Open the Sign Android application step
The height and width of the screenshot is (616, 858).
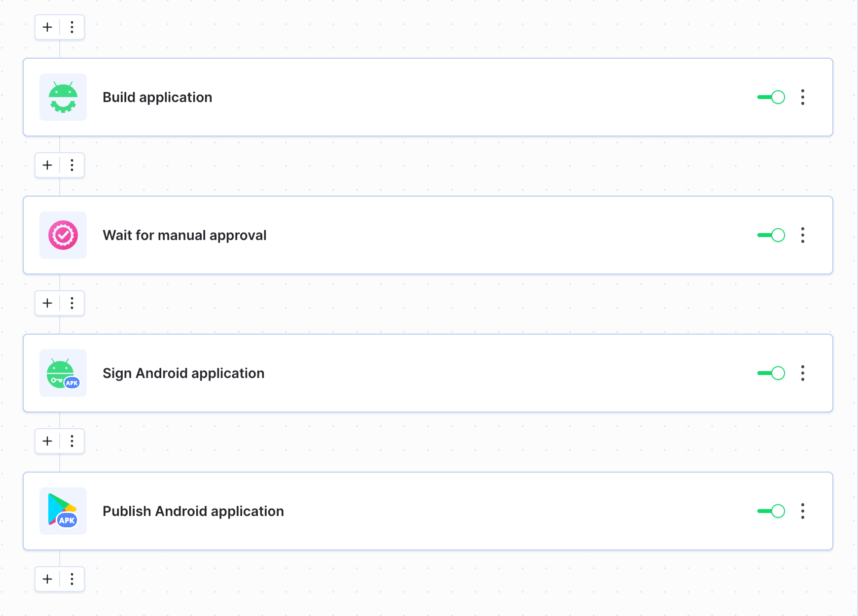click(x=345, y=373)
